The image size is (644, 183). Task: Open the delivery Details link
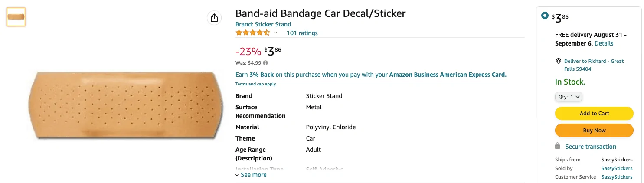tap(604, 43)
